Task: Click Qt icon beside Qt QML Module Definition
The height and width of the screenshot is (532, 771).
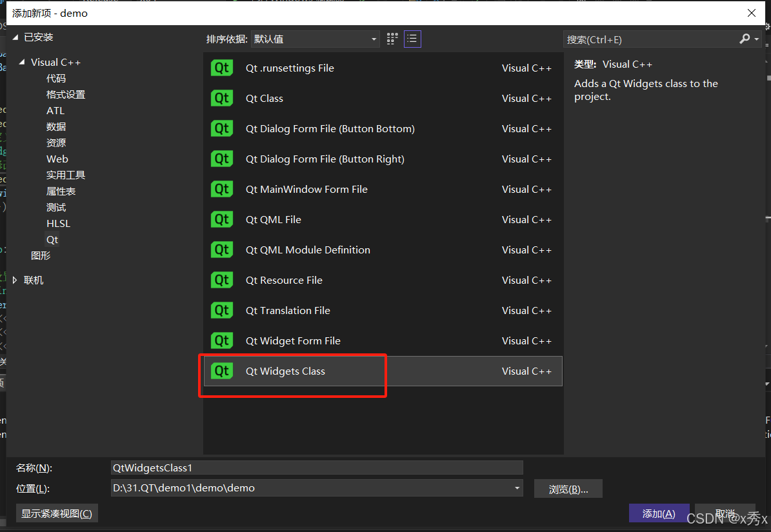Action: point(222,250)
